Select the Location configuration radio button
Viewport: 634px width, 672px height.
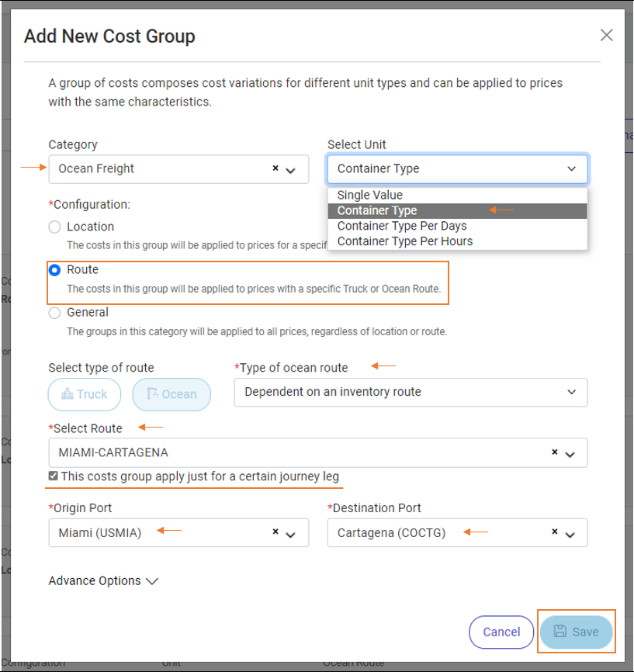pyautogui.click(x=54, y=227)
